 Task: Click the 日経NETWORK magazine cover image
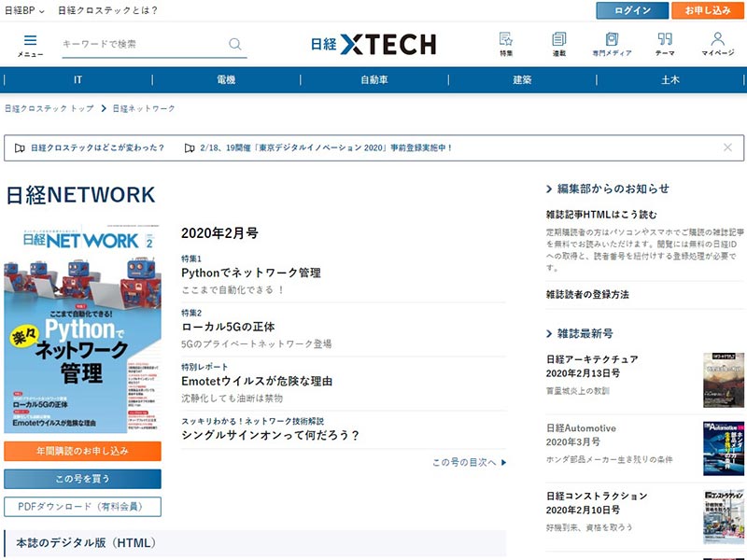pos(82,329)
